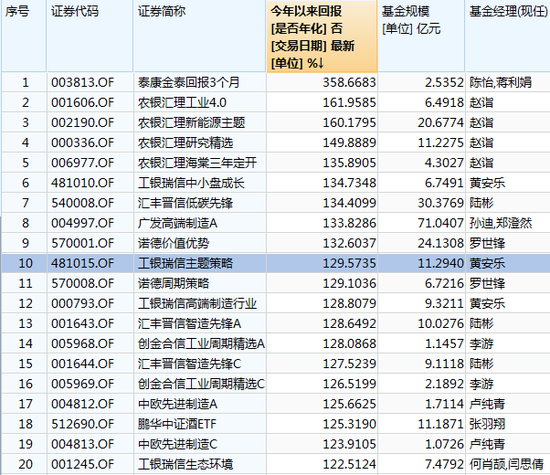Select fund name 汇丰晋信低碳先锋

(185, 203)
